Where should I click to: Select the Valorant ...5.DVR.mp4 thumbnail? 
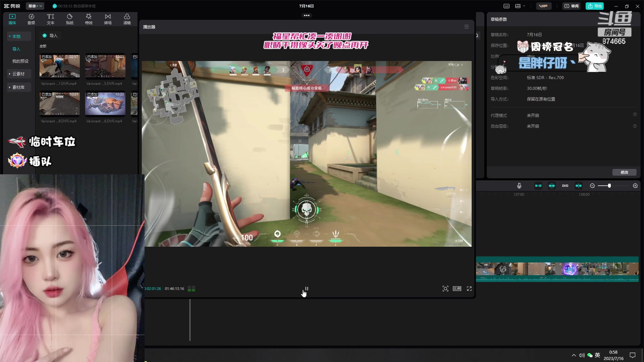pyautogui.click(x=105, y=66)
